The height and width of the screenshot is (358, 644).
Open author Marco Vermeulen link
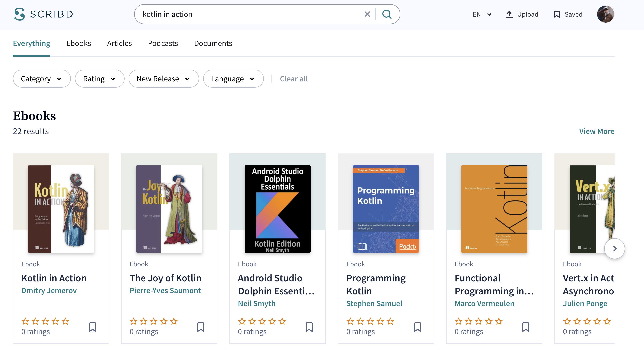485,303
